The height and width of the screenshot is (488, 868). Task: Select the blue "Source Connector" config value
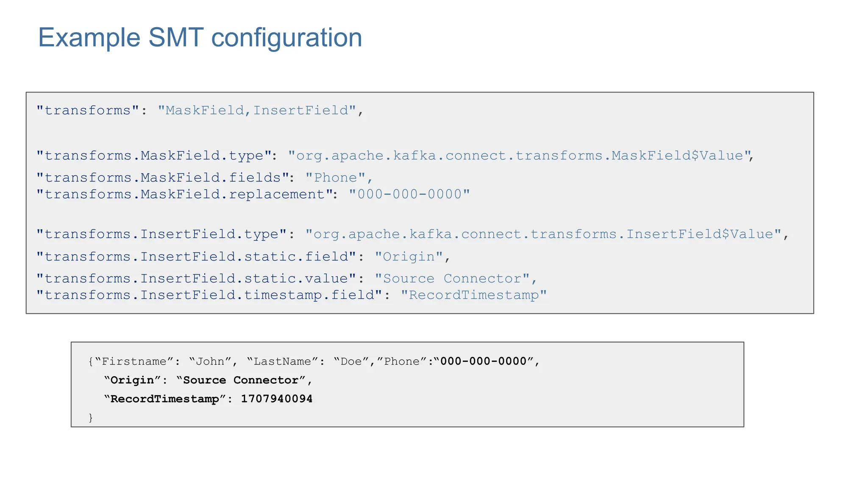452,279
